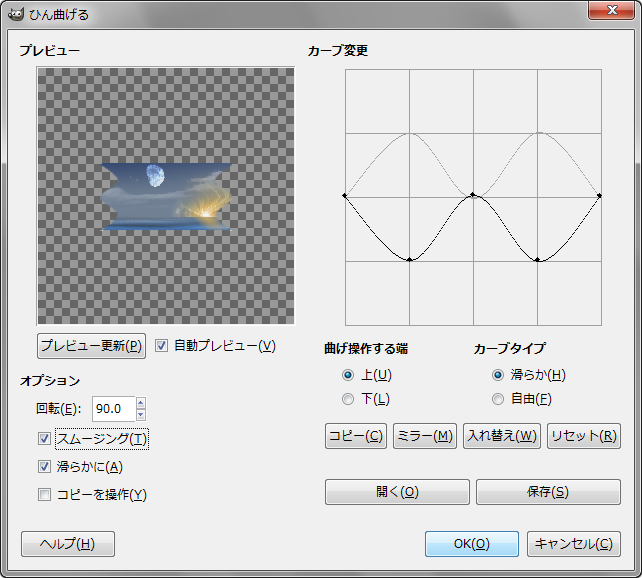The height and width of the screenshot is (578, 642).
Task: Open a curve file with 開く(O)
Action: point(397,492)
